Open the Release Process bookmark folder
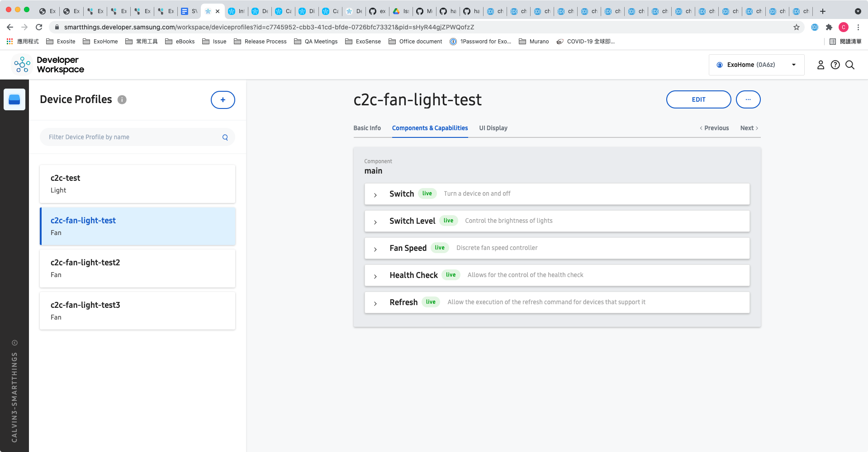This screenshot has height=452, width=868. click(261, 42)
